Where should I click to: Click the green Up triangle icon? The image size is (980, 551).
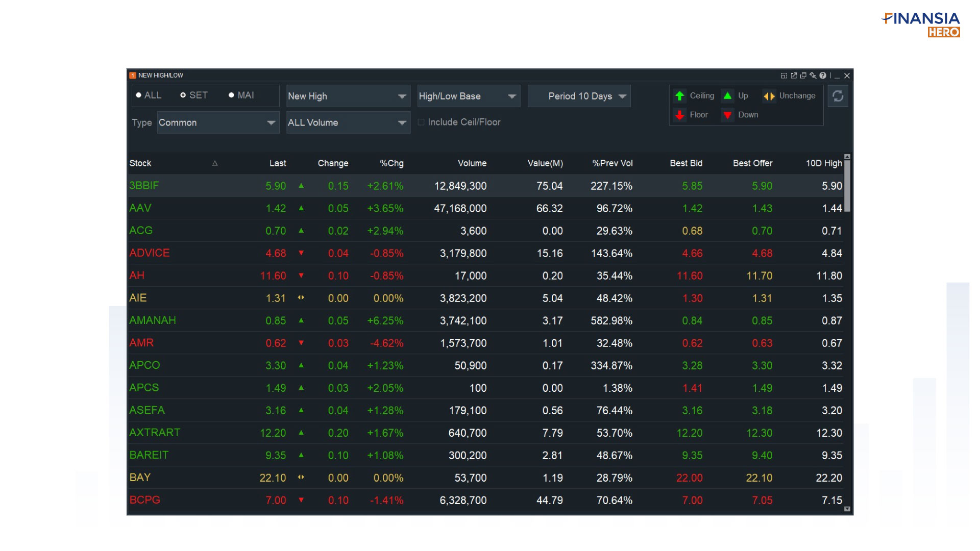[x=727, y=96]
